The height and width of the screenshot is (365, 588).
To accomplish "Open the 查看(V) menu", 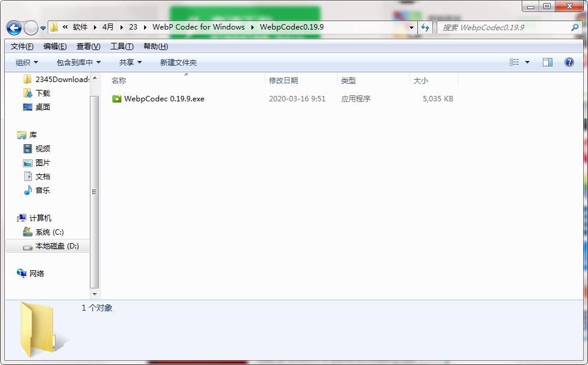I will 88,46.
